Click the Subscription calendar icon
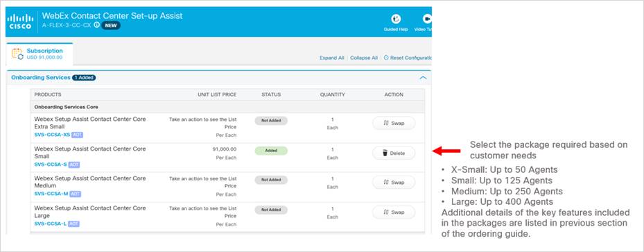The image size is (644, 252). point(17,54)
